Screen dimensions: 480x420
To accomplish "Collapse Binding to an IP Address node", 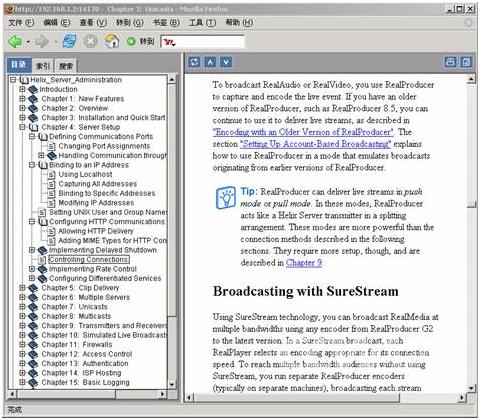I will tap(32, 165).
